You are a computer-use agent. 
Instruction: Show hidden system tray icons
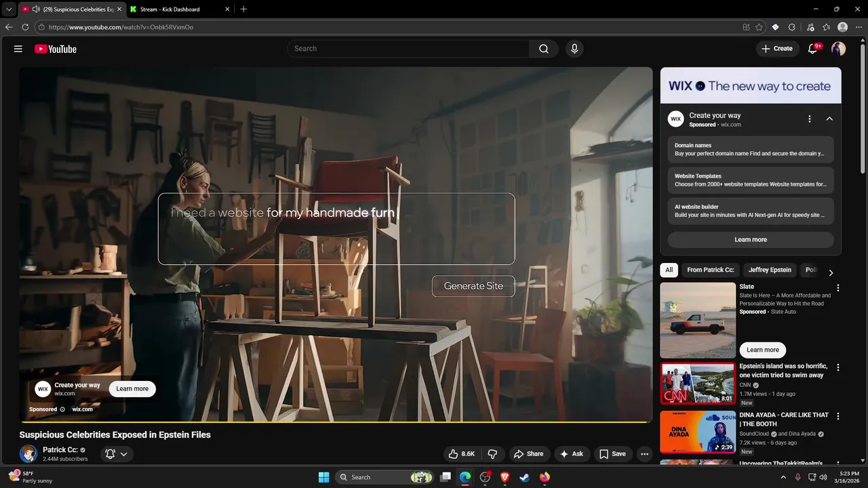coord(785,477)
